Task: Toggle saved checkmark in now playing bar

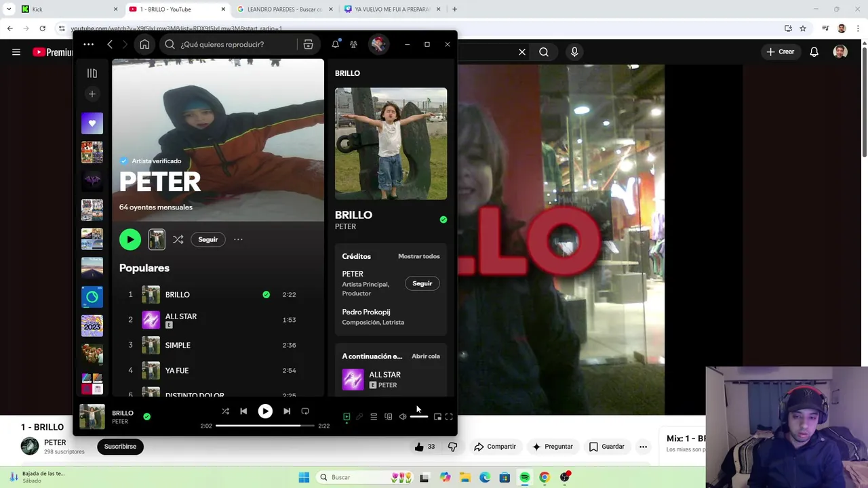Action: coord(146,416)
